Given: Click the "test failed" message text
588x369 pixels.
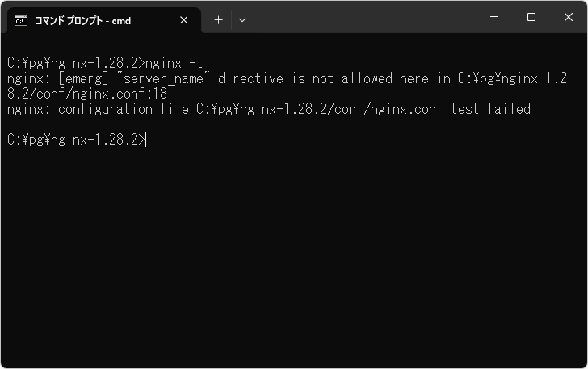Looking at the screenshot, I should point(490,109).
